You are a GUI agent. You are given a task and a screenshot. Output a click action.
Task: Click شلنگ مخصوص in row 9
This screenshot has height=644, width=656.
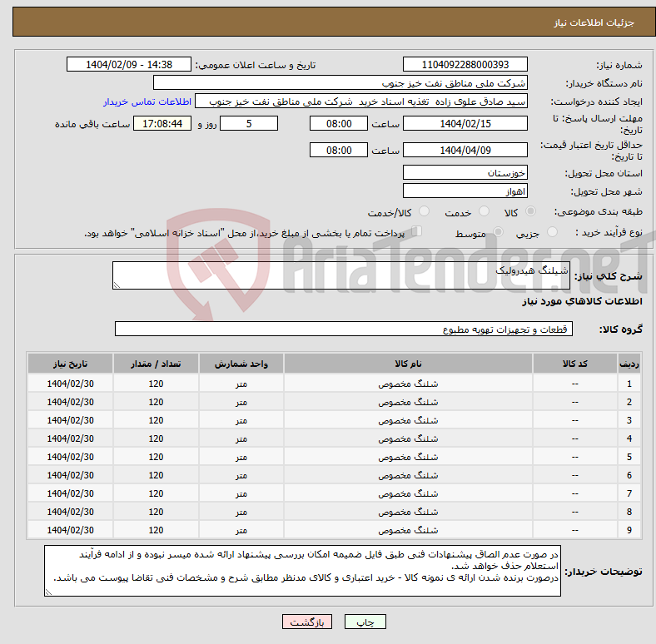click(408, 530)
